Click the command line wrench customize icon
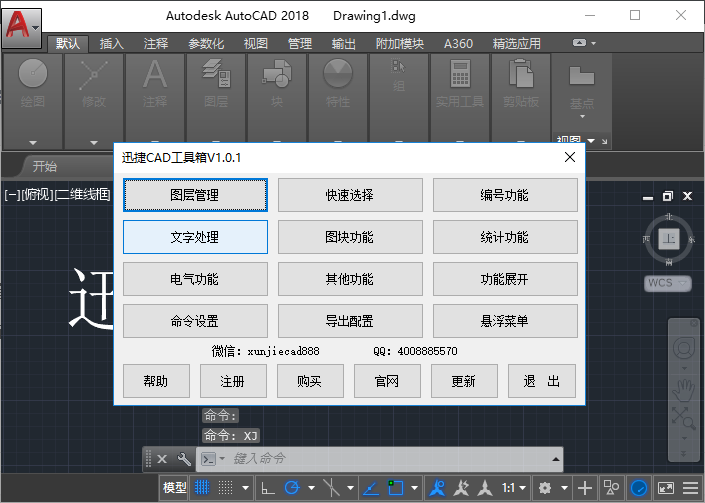Screen dimensions: 705x503 (184, 459)
